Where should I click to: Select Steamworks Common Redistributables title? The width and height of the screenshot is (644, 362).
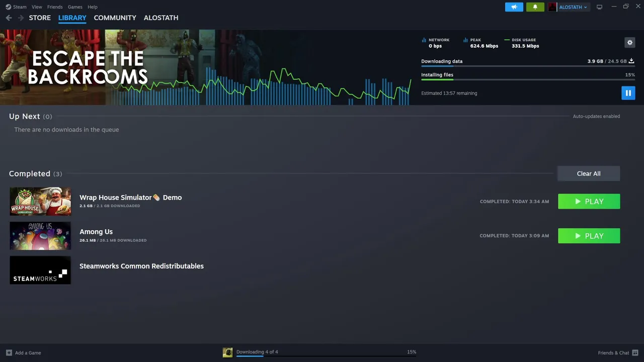click(141, 266)
